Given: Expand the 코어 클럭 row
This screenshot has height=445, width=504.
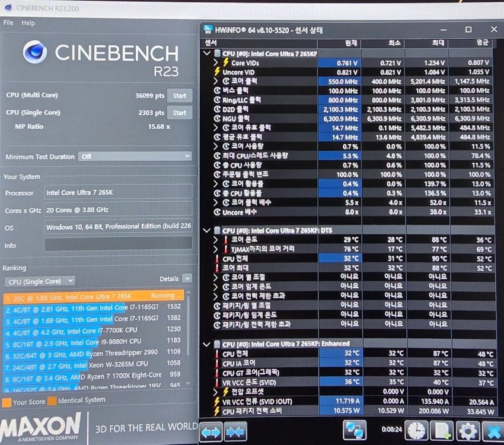Looking at the screenshot, I should (216, 81).
